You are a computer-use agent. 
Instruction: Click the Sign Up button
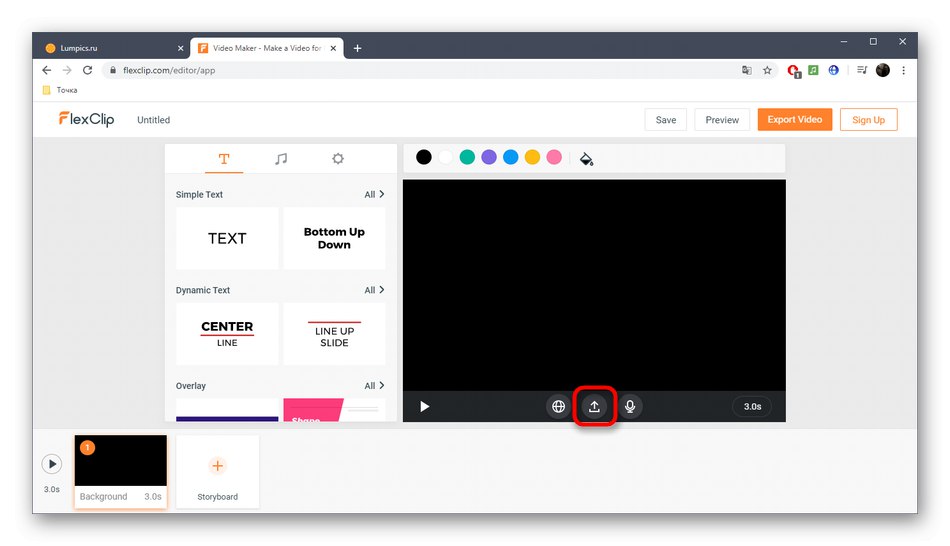[x=868, y=120]
